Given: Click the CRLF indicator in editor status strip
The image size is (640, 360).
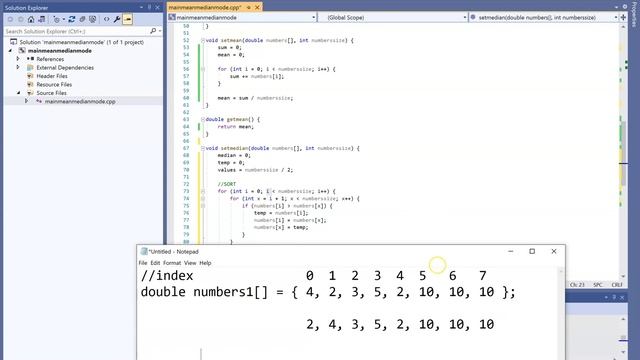Looking at the screenshot, I should [617, 285].
